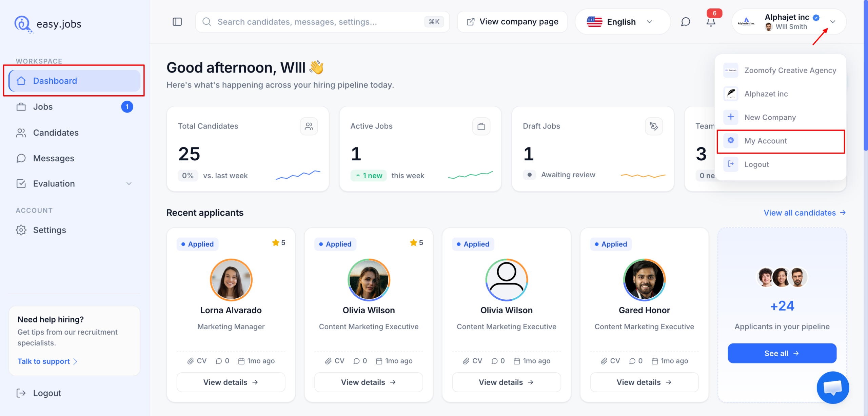Go to Dashboard in sidebar
868x416 pixels.
[x=75, y=81]
